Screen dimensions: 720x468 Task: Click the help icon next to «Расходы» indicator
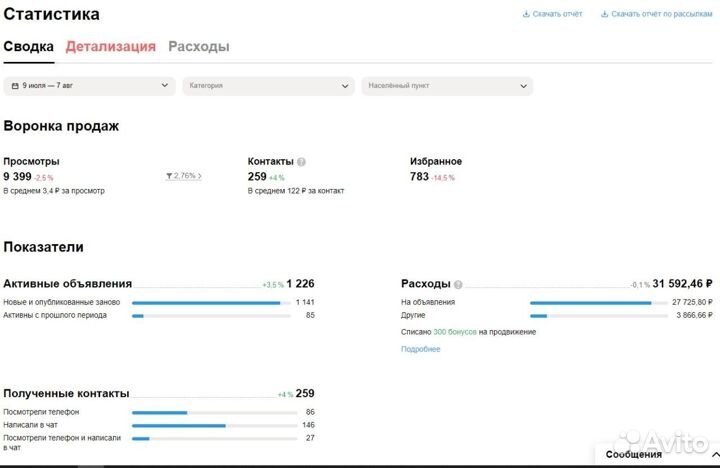[x=458, y=284]
